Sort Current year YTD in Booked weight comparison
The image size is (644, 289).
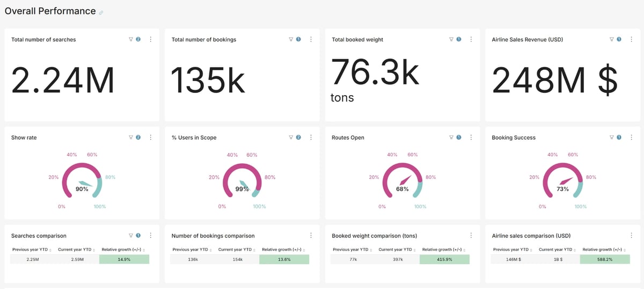(x=414, y=250)
